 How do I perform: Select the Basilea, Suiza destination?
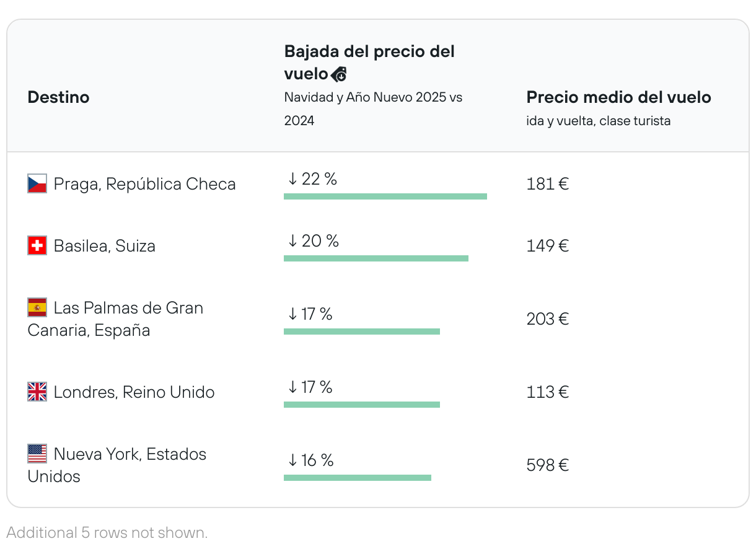click(104, 246)
